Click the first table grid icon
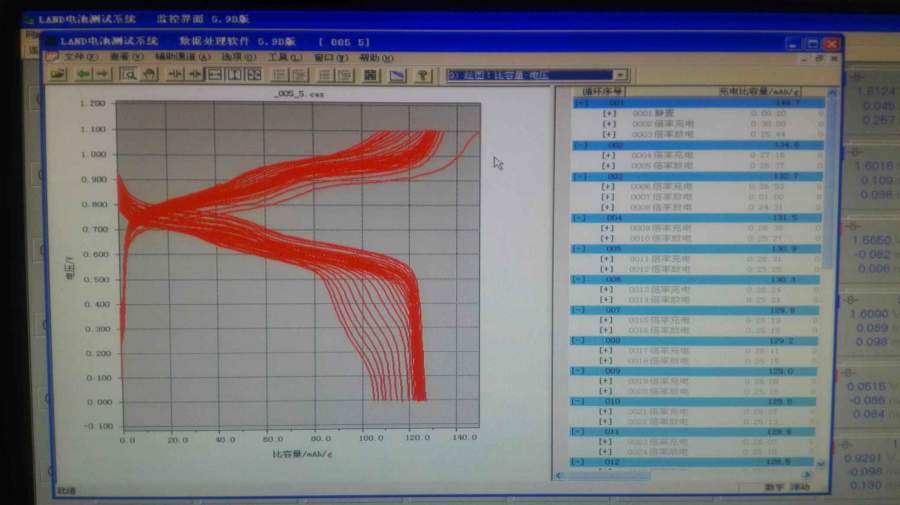The image size is (900, 505). click(x=325, y=75)
